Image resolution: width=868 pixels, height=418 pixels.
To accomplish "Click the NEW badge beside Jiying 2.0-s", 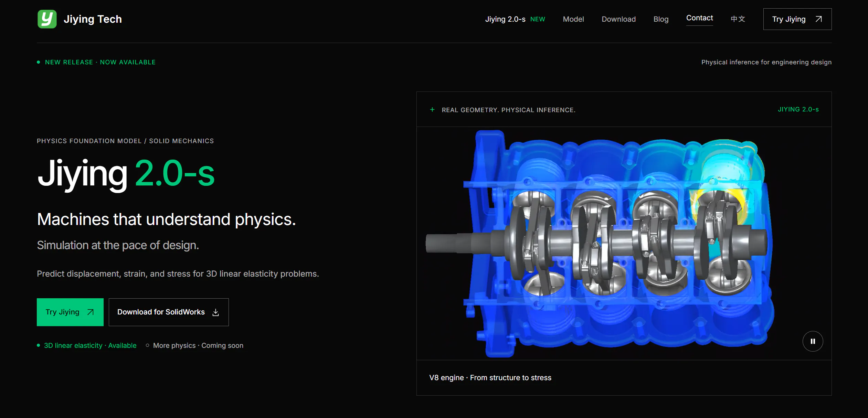I will [538, 19].
